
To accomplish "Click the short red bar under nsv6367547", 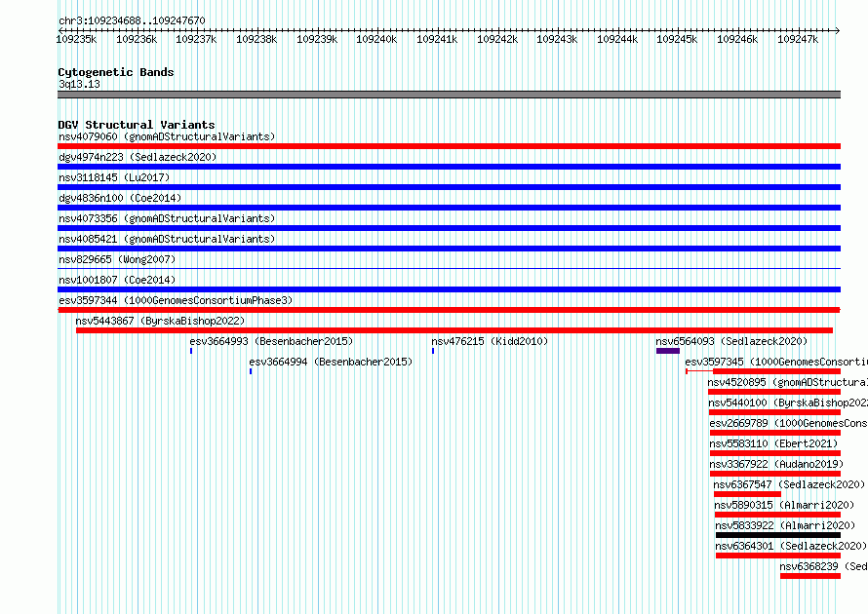I will [x=747, y=494].
